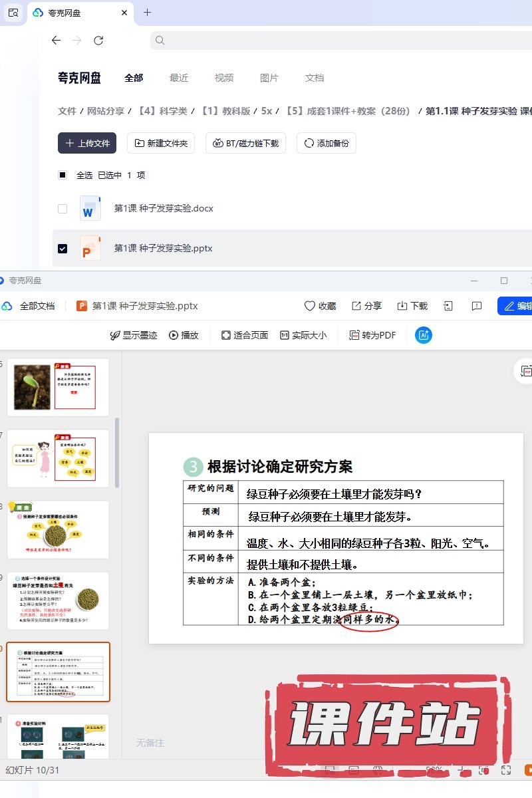Open 5x folder in breadcrumb path
This screenshot has width=532, height=798.
267,111
